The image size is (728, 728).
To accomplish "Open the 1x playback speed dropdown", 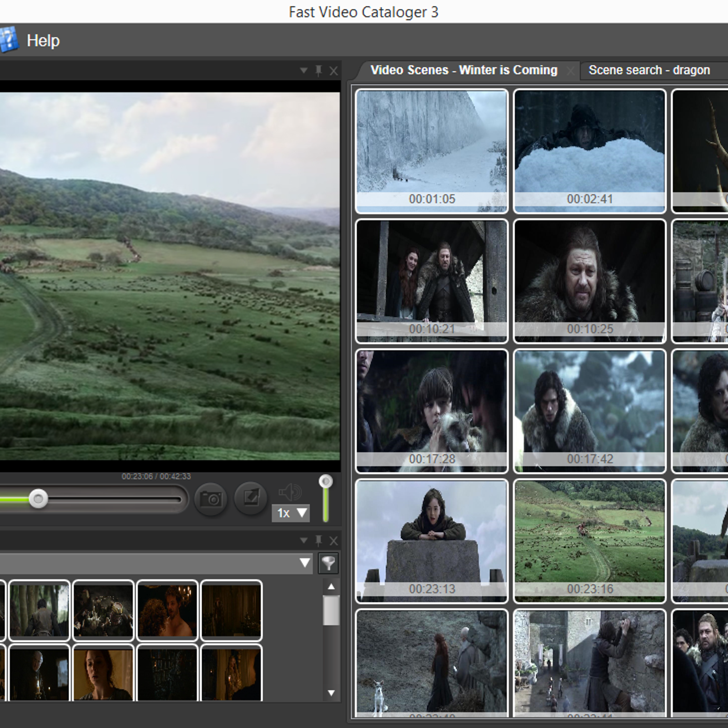I will (291, 513).
